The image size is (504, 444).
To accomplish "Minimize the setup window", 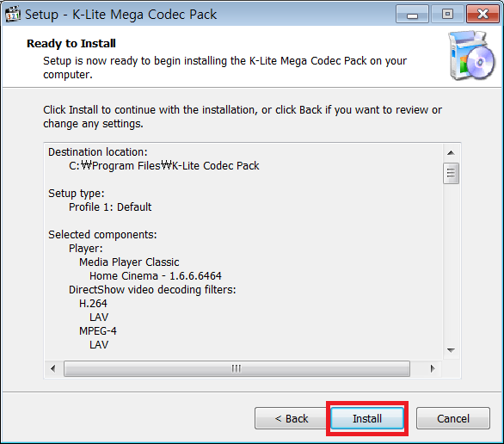I will pyautogui.click(x=412, y=14).
